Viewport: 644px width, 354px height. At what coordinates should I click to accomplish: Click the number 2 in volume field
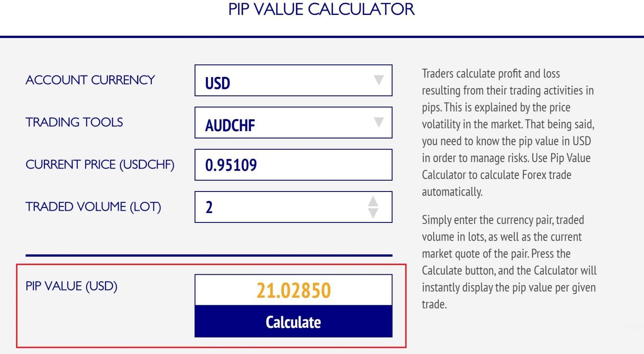209,207
